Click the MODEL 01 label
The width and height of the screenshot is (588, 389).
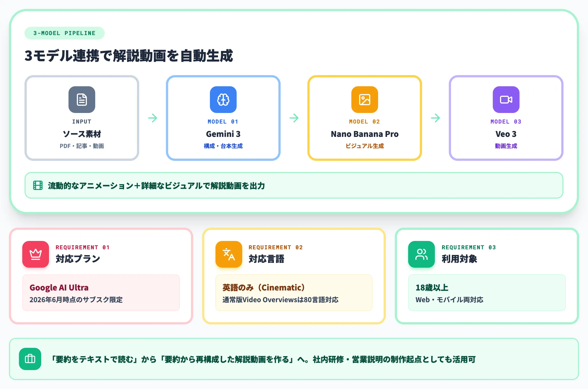(x=223, y=122)
